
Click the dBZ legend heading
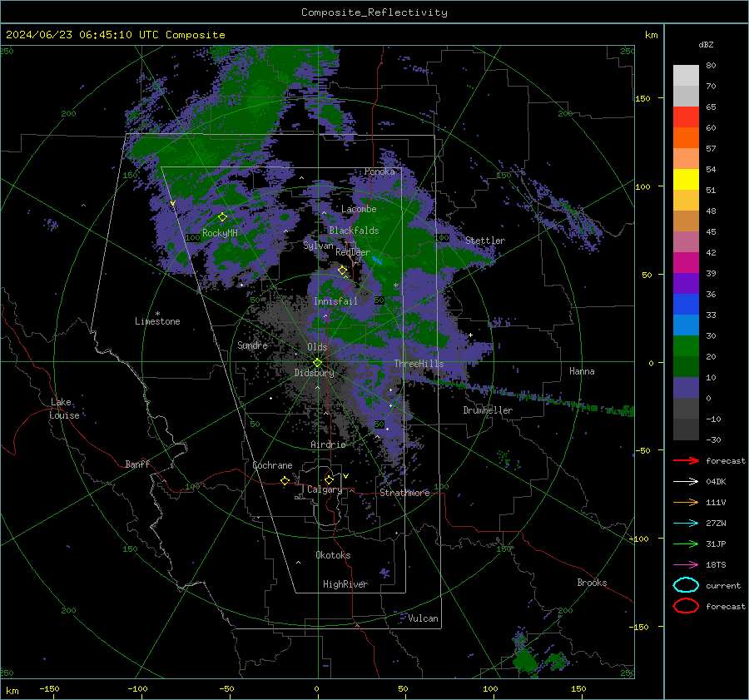coord(706,44)
